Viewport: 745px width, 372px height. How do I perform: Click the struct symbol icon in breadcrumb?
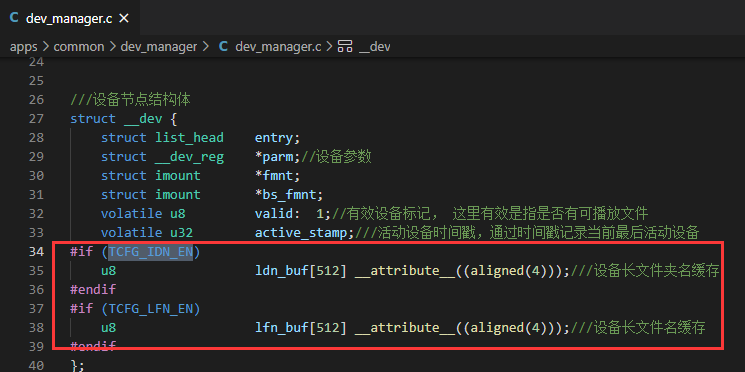[x=345, y=47]
